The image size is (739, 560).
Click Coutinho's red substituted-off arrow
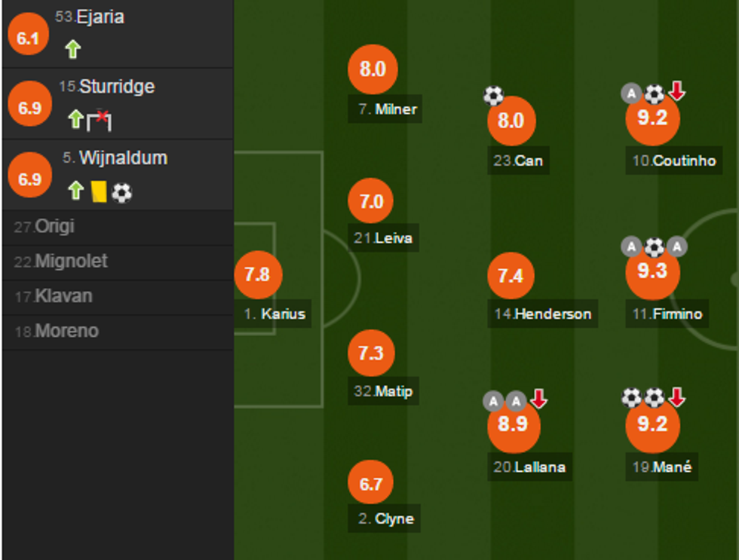tap(677, 92)
